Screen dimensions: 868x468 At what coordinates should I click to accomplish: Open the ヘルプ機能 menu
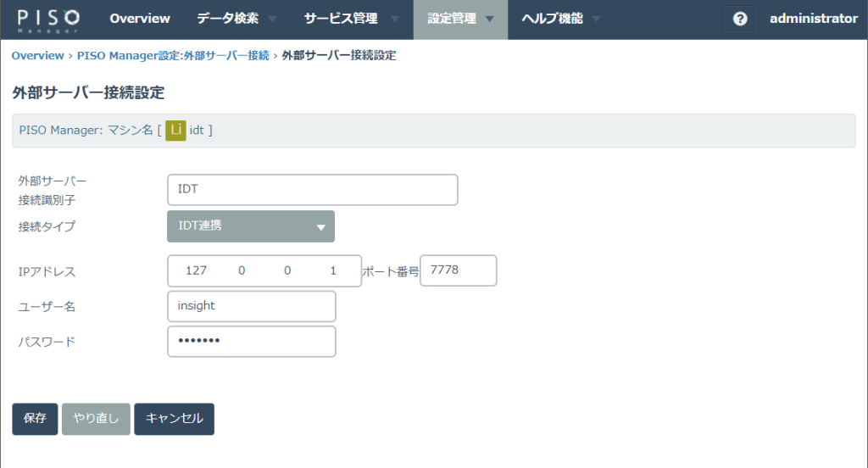tap(552, 19)
